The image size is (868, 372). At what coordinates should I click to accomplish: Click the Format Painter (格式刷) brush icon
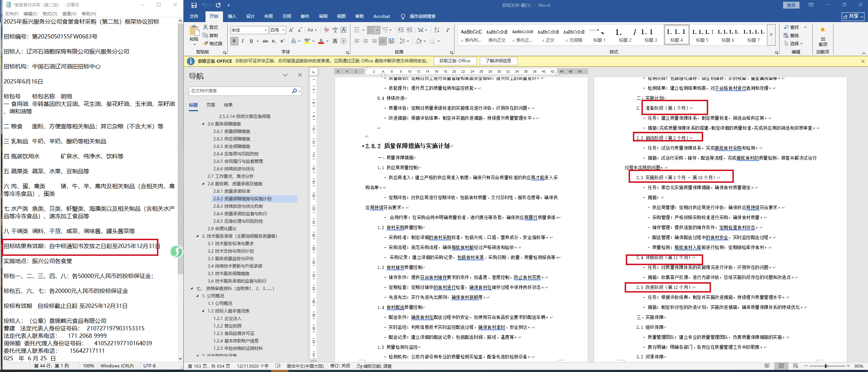tap(206, 43)
